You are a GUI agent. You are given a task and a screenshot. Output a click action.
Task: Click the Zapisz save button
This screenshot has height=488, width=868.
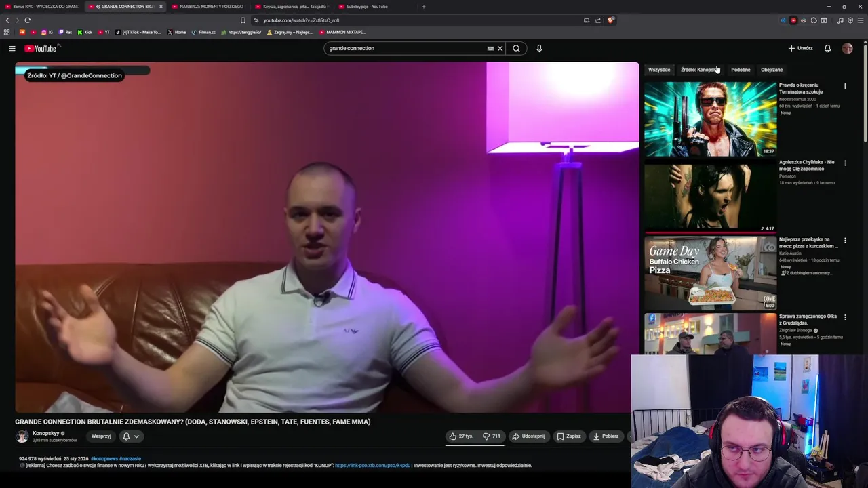tap(569, 436)
